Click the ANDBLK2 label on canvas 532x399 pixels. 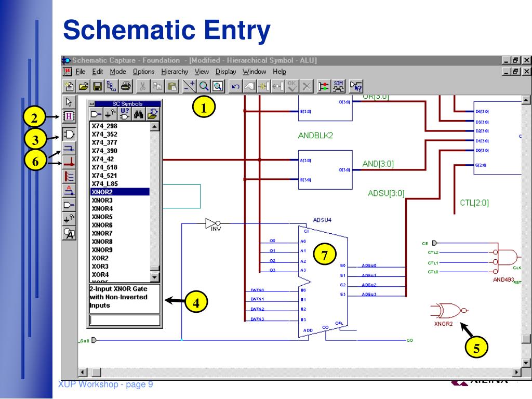click(x=315, y=136)
